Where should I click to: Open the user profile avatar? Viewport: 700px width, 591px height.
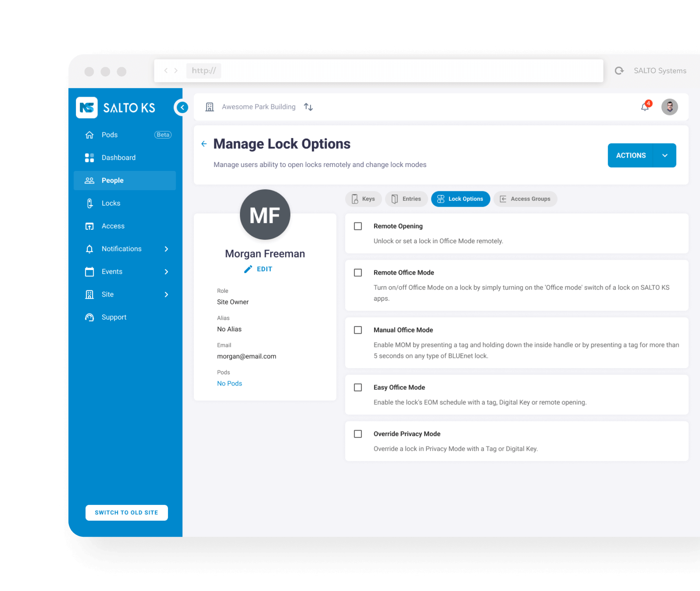[x=669, y=107]
